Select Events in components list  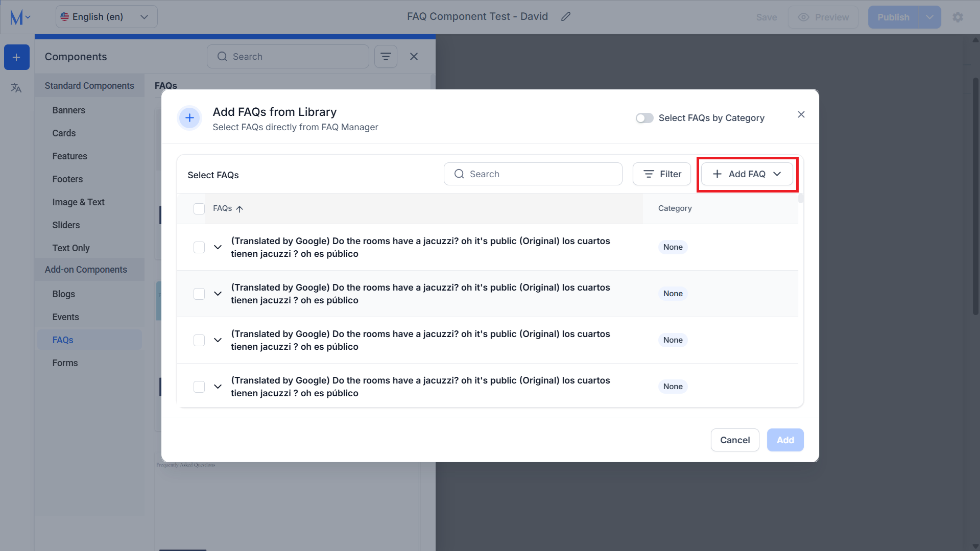[65, 317]
